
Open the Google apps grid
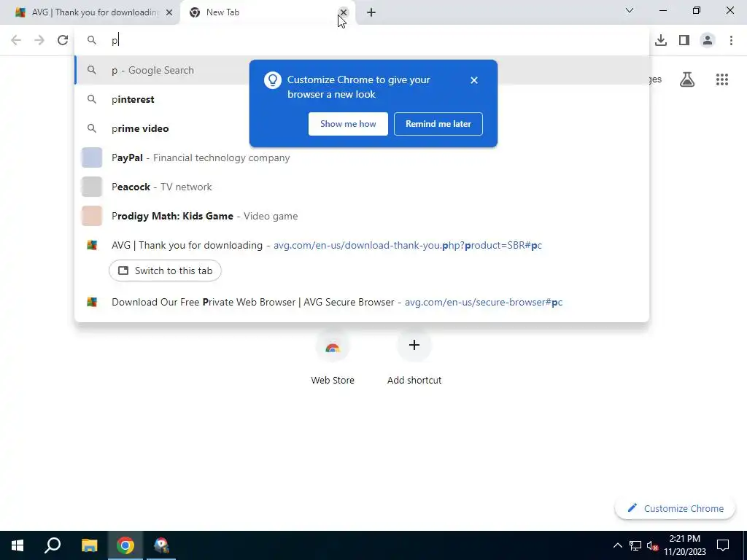pos(722,79)
